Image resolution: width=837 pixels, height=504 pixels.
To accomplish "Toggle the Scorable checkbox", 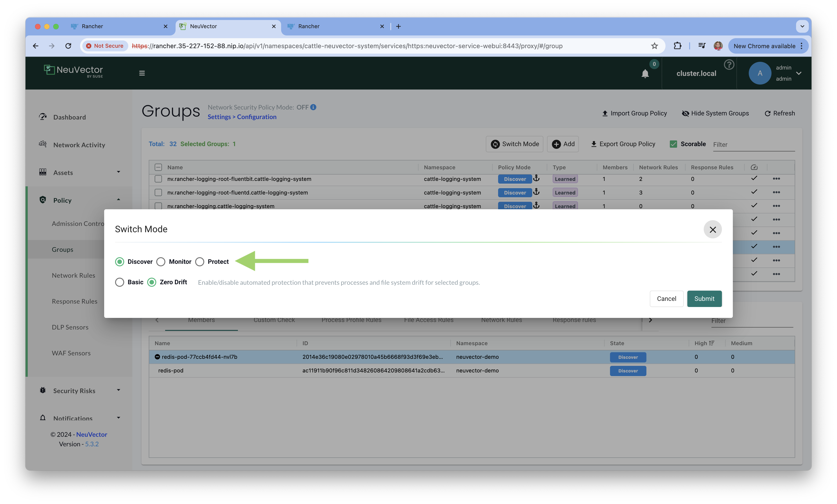I will point(673,144).
